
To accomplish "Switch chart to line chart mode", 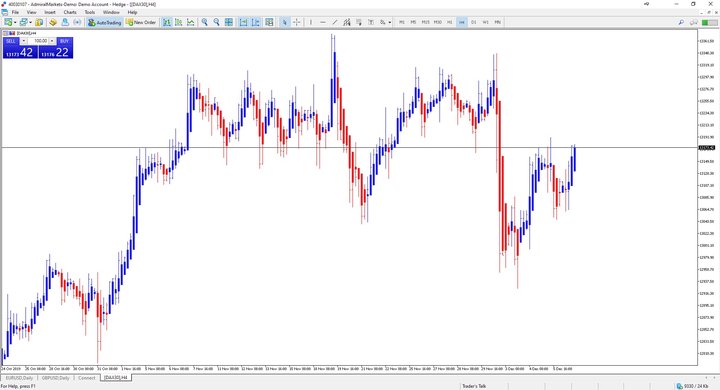I will [x=191, y=22].
